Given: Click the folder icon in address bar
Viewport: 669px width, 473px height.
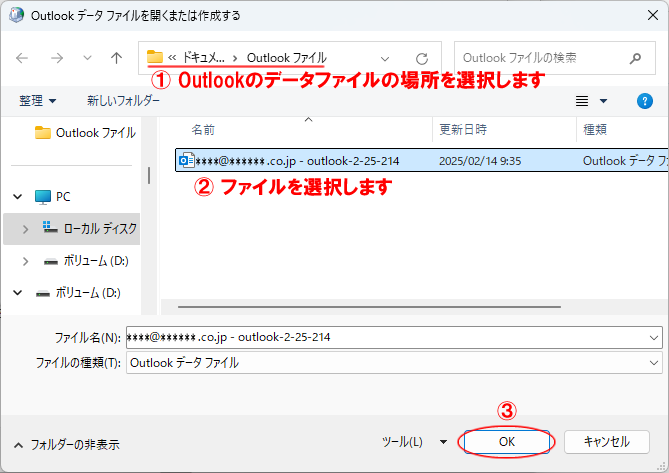Looking at the screenshot, I should click(155, 57).
